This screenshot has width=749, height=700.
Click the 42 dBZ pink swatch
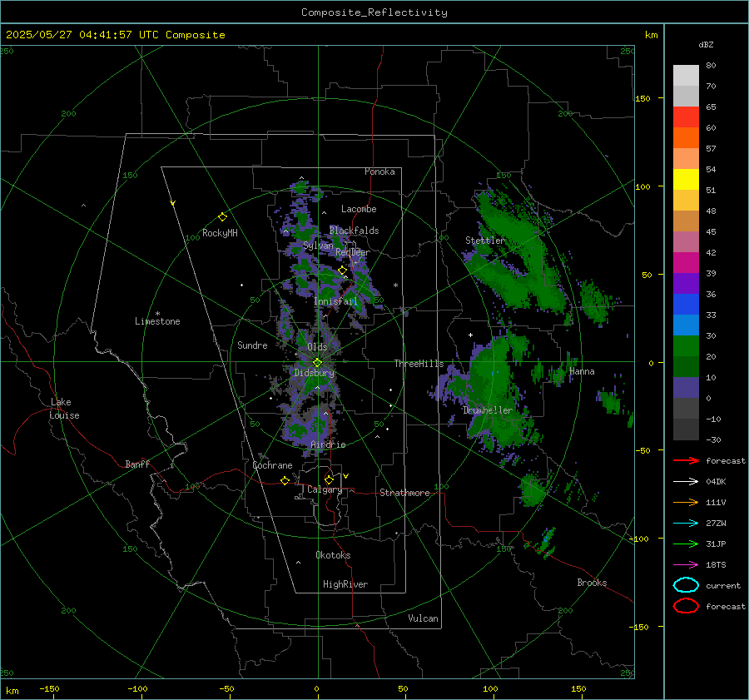point(686,241)
